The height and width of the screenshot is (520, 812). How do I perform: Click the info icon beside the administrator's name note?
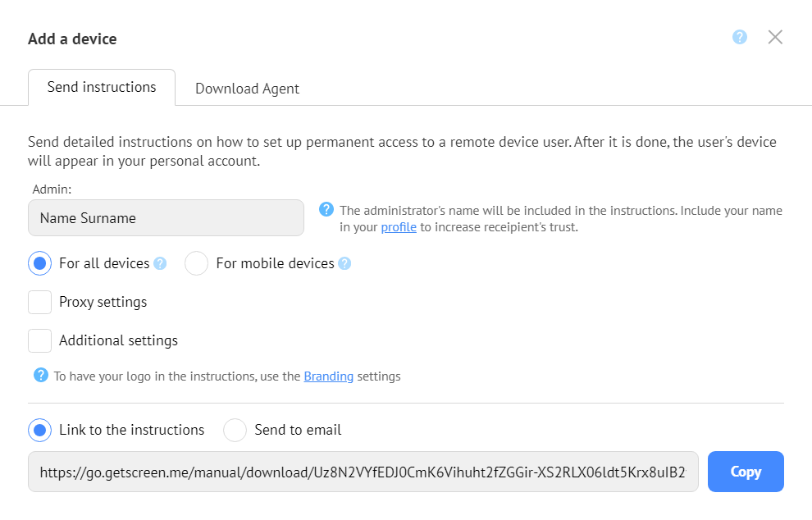[x=326, y=210]
